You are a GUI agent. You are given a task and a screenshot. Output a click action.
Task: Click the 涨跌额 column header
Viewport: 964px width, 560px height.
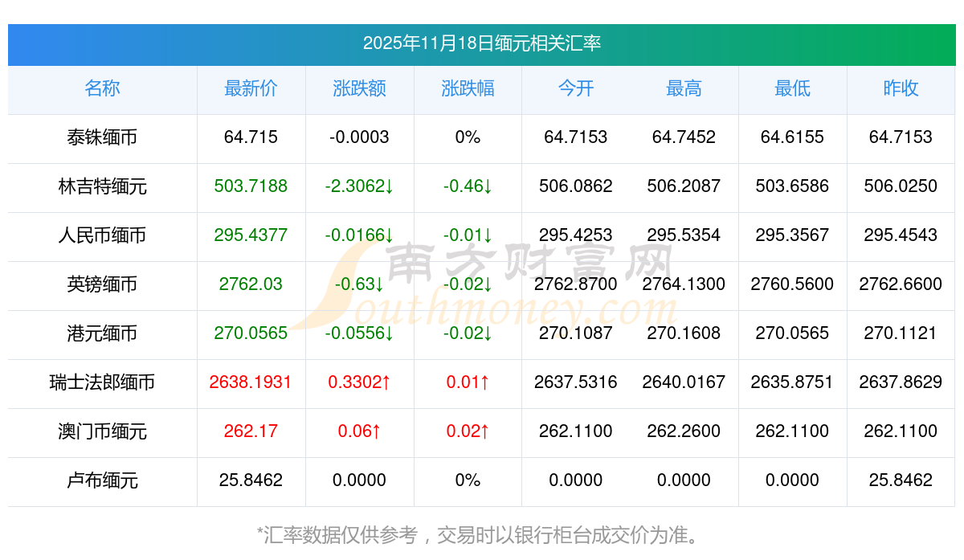[x=359, y=88]
